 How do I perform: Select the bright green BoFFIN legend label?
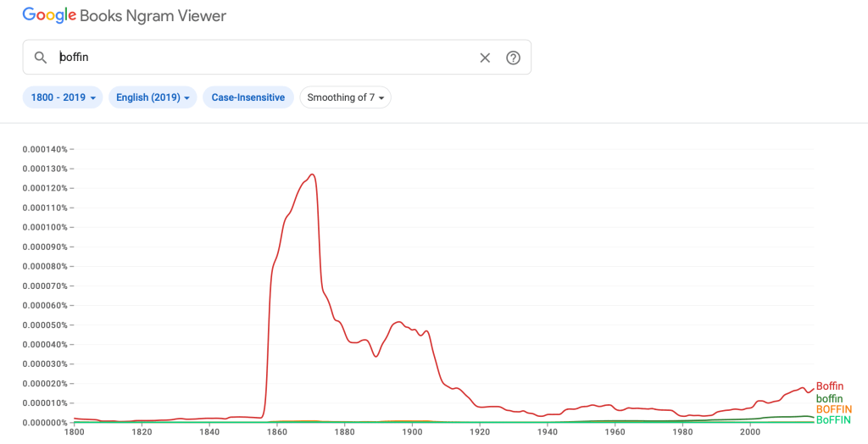(833, 420)
